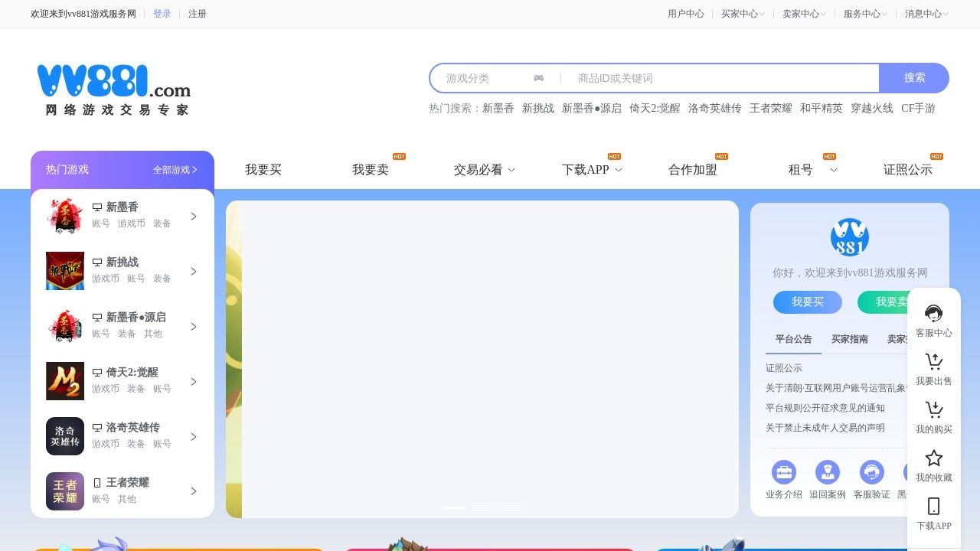Screen dimensions: 980x551
Task: Open the 游戏分类 category selector
Action: [x=495, y=78]
